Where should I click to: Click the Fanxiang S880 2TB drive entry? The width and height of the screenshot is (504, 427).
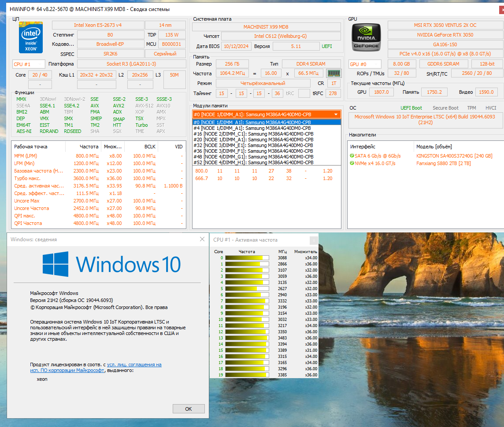coord(444,163)
